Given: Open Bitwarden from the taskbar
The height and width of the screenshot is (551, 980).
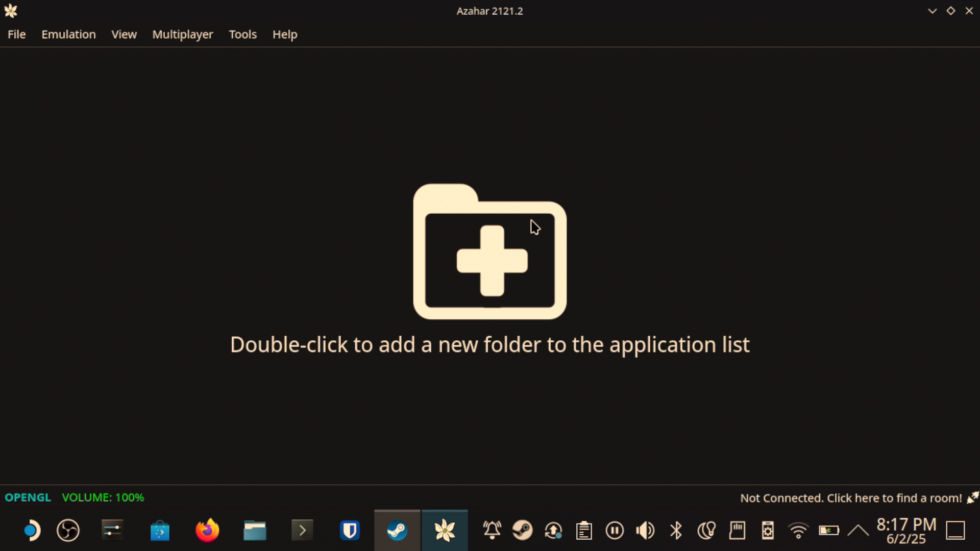Looking at the screenshot, I should pyautogui.click(x=350, y=531).
